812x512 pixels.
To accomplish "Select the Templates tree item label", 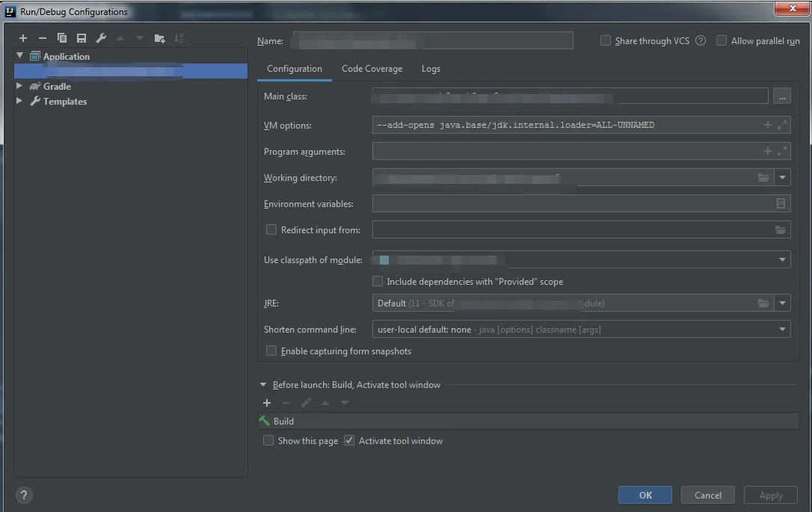I will coord(65,101).
